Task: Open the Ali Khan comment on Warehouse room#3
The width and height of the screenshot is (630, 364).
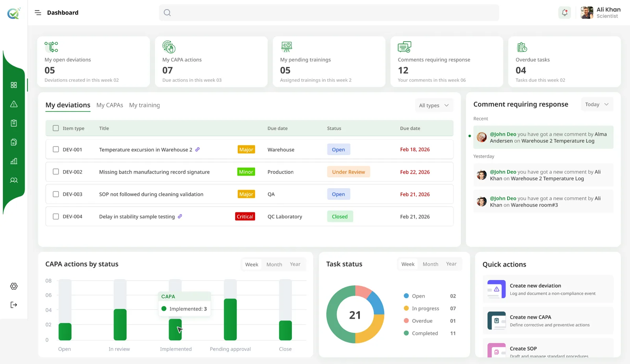Action: 543,201
